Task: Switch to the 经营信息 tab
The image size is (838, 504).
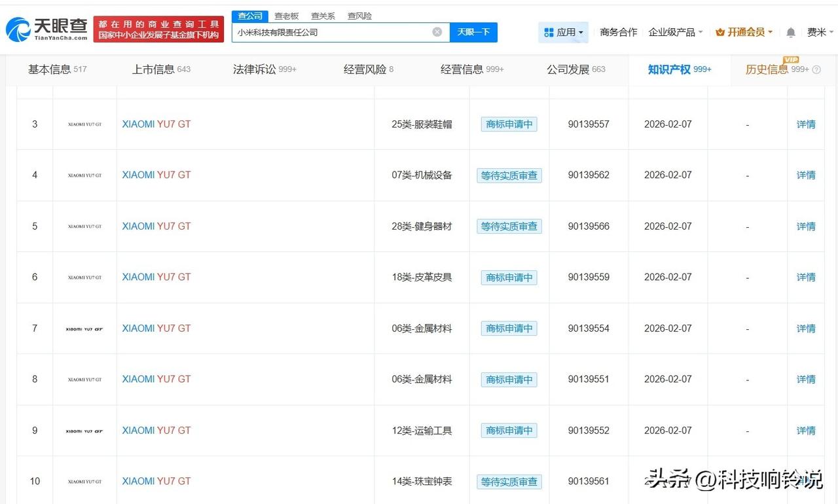Action: [472, 69]
